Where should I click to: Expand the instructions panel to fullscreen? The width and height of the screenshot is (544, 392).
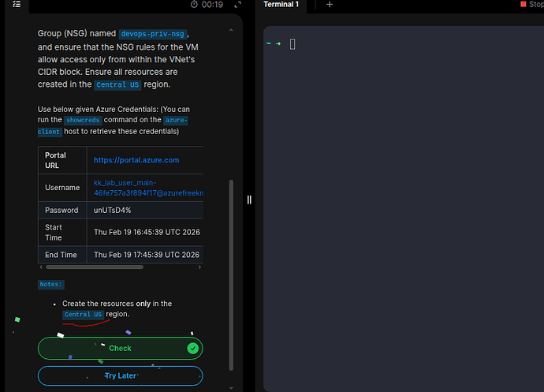237,5
